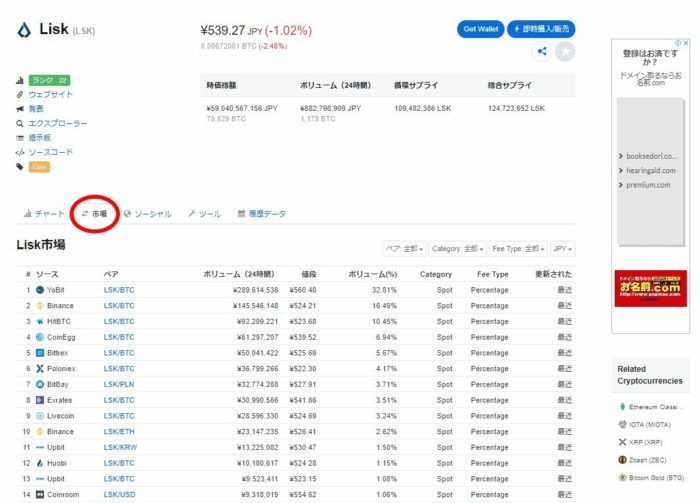Image resolution: width=700 pixels, height=503 pixels.
Task: Open Binance LSK/ETH pair link
Action: (x=119, y=432)
